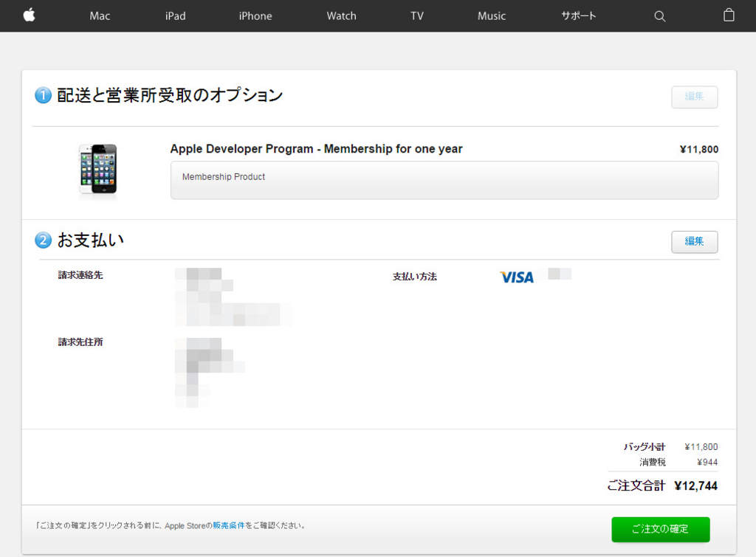
Task: Click the ¥11,800 product price
Action: [699, 149]
